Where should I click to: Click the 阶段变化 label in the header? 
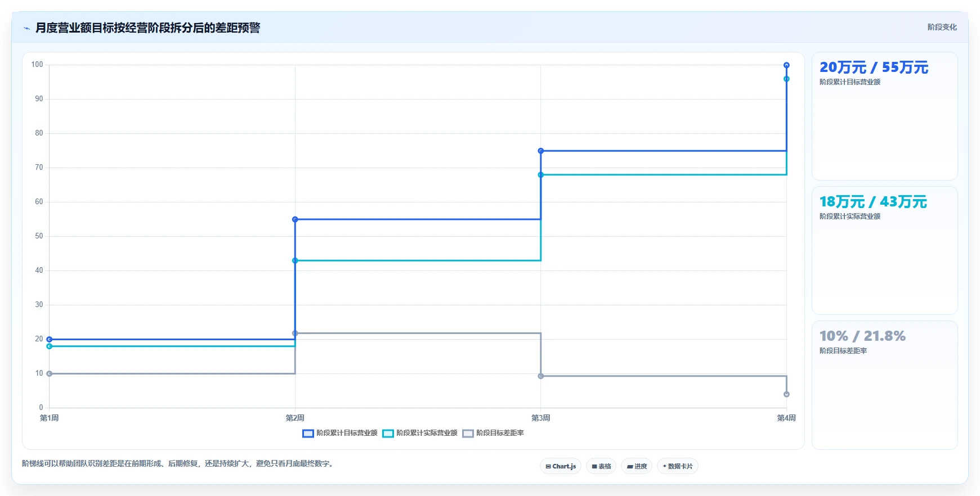[x=942, y=27]
